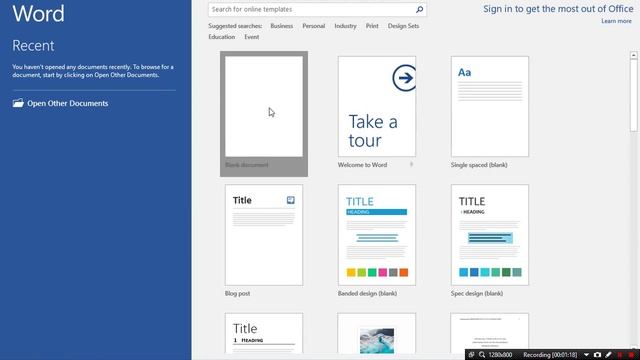This screenshot has width=640, height=360.
Task: Select the Business suggested search
Action: (x=282, y=26)
